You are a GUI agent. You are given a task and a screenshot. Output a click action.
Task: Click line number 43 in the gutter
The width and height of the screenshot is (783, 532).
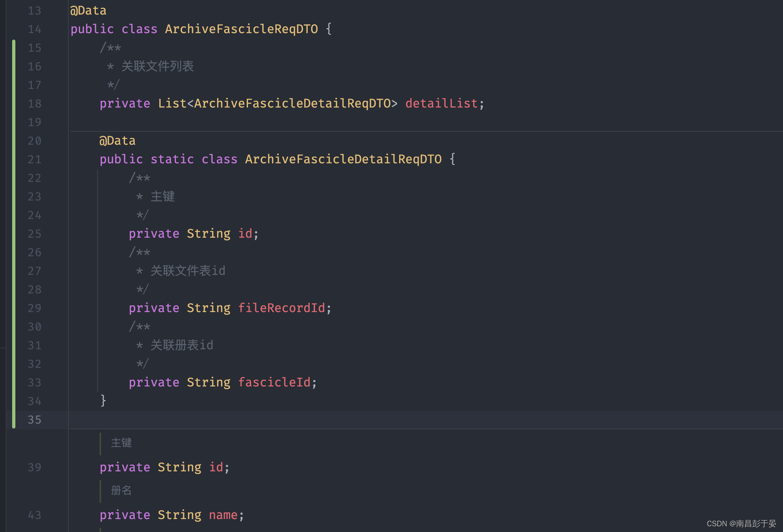click(34, 515)
